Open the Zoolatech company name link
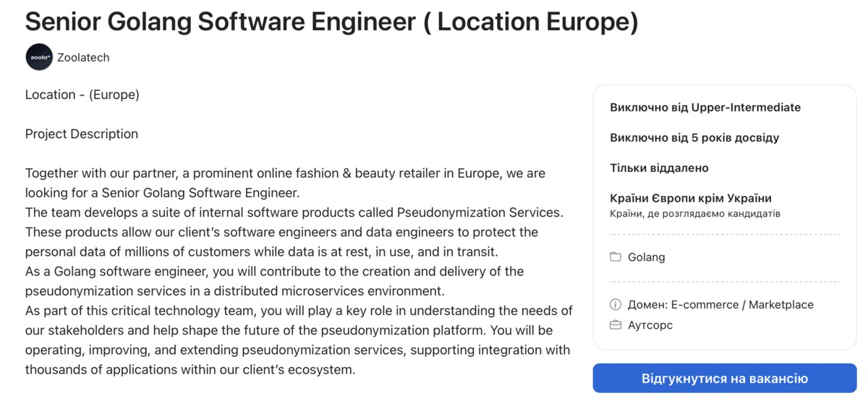The width and height of the screenshot is (868, 401). point(83,57)
